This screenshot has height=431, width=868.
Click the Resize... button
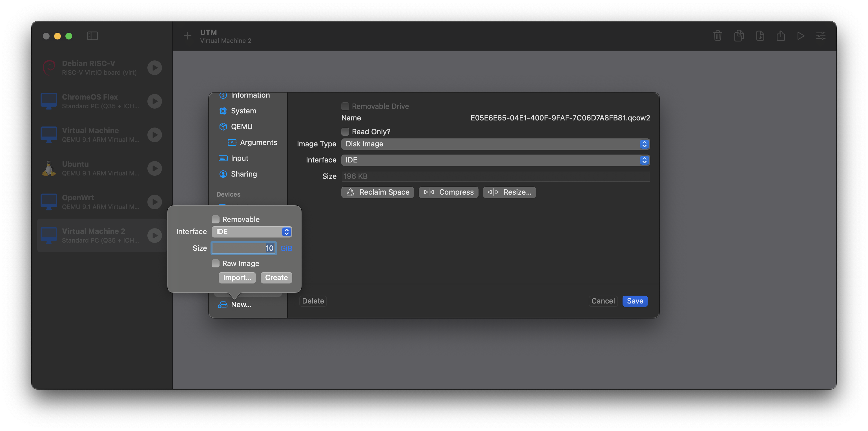pos(509,192)
